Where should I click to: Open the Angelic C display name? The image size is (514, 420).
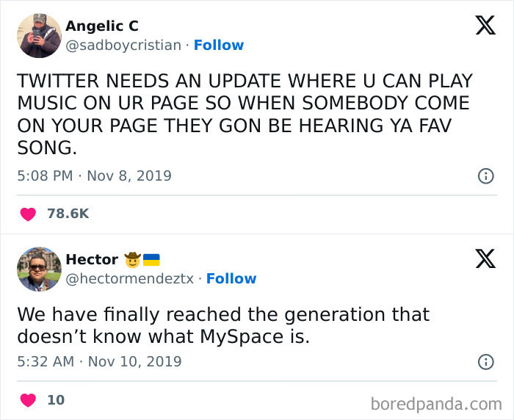point(102,26)
